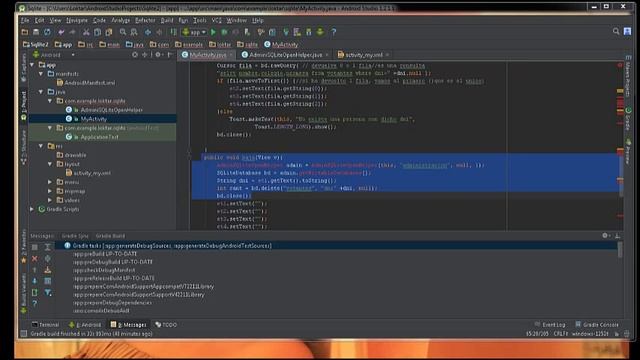Screen dimensions: 640x360
Task: Open the VCS menu
Action: click(216, 20)
